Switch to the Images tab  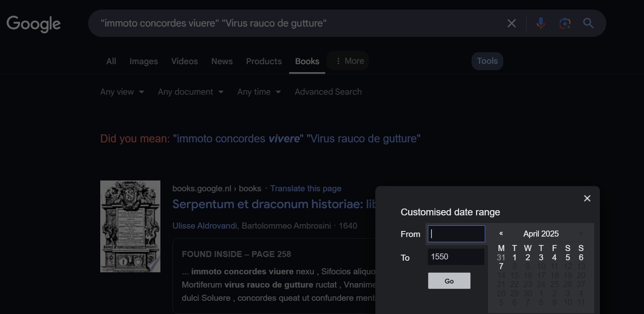[x=144, y=61]
